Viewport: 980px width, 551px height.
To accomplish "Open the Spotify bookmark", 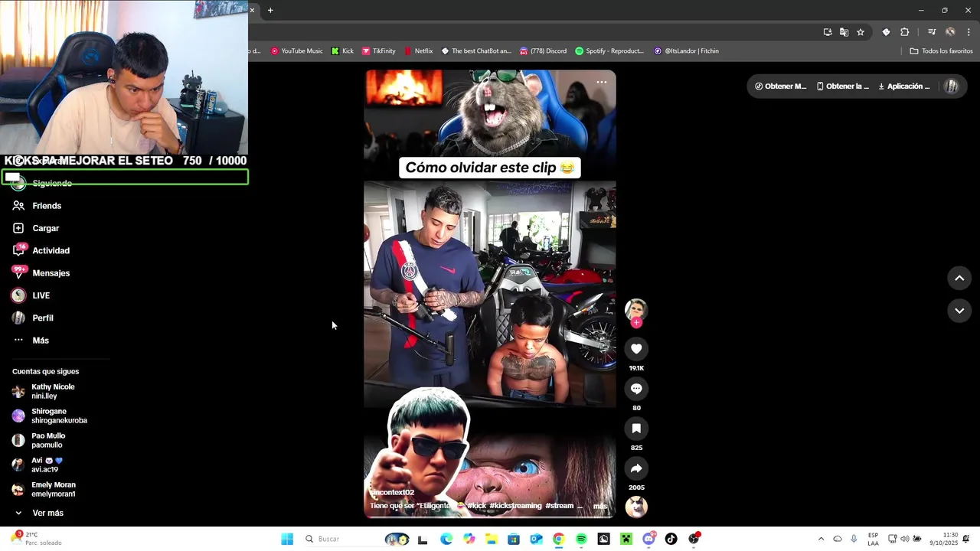I will click(610, 51).
